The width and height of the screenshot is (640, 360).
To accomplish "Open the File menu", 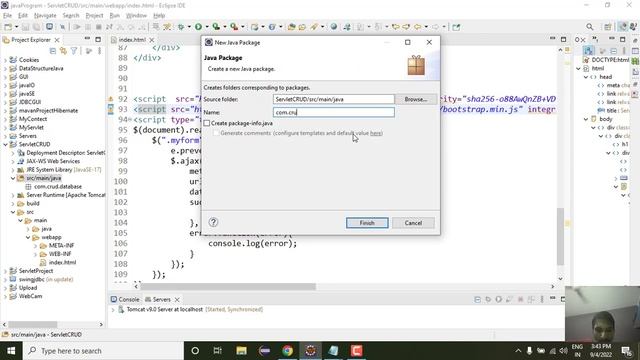I will (x=8, y=16).
